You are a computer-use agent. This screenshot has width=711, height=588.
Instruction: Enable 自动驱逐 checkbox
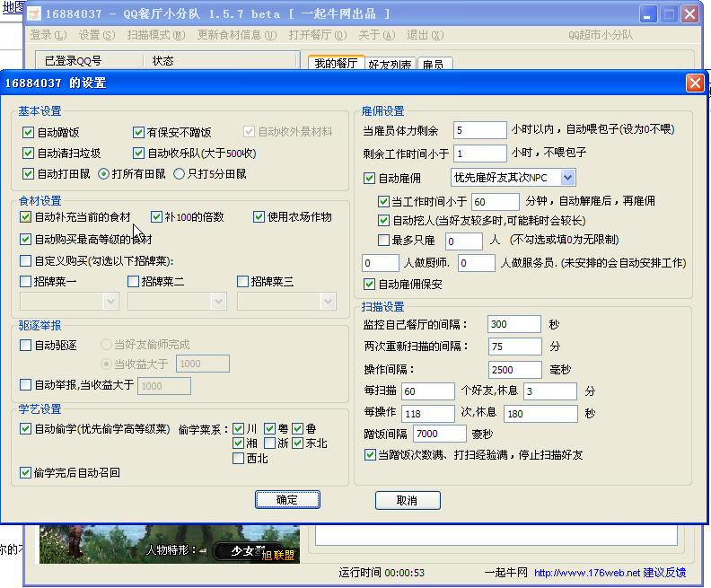tap(25, 346)
